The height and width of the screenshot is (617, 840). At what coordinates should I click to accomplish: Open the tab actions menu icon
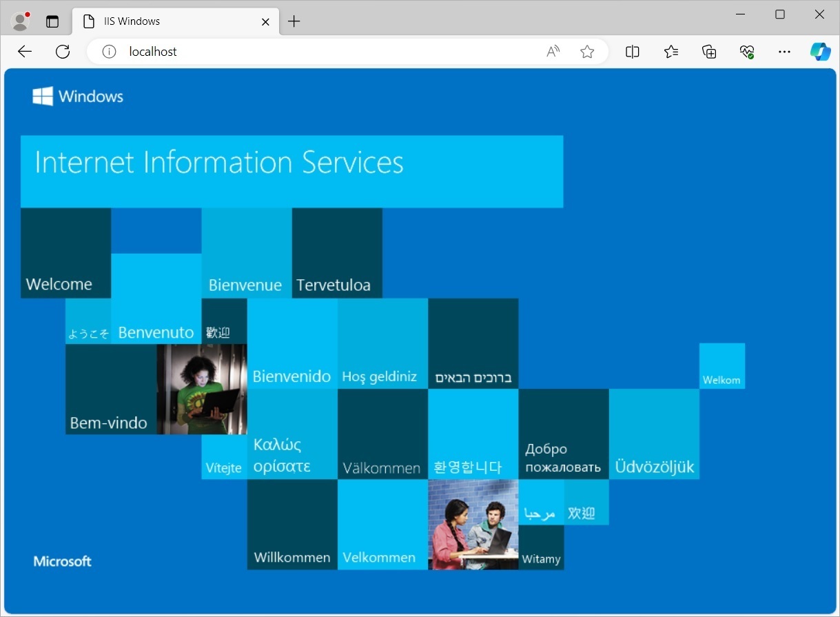tap(52, 21)
